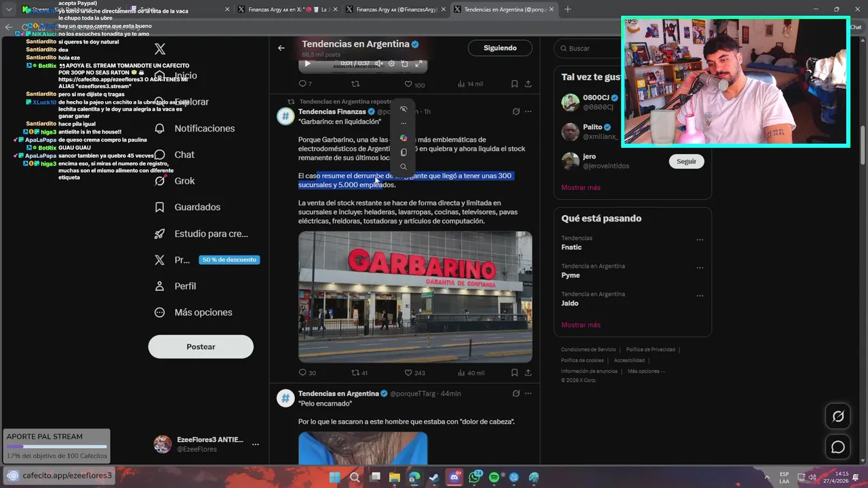Screen dimensions: 868x488
Task: Open video player settings gear
Action: click(391, 64)
